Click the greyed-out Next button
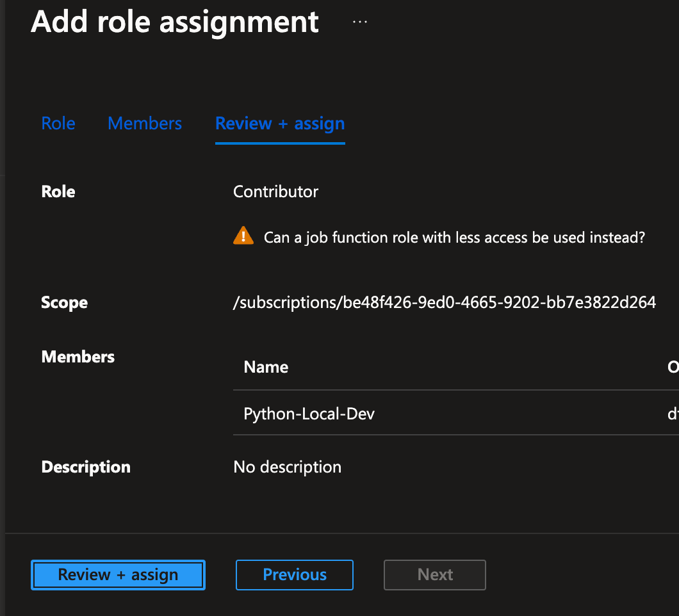The height and width of the screenshot is (616, 679). [435, 575]
